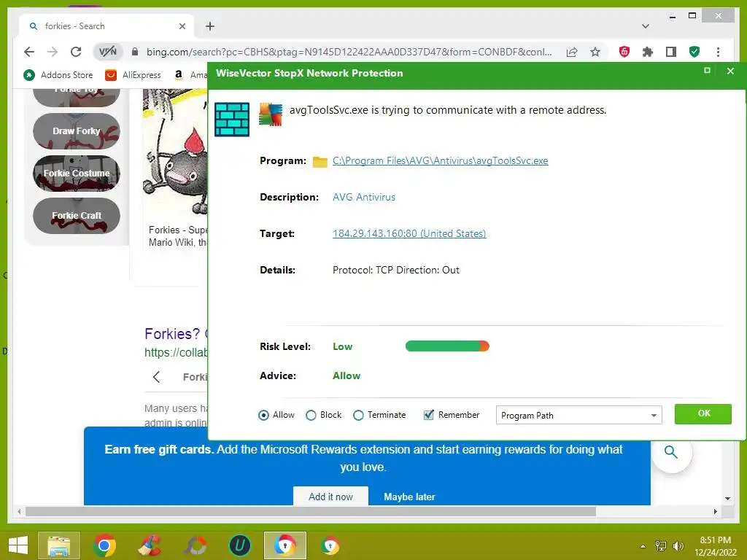Select the Terminate radio option
Screen dimensions: 747x560
358,415
